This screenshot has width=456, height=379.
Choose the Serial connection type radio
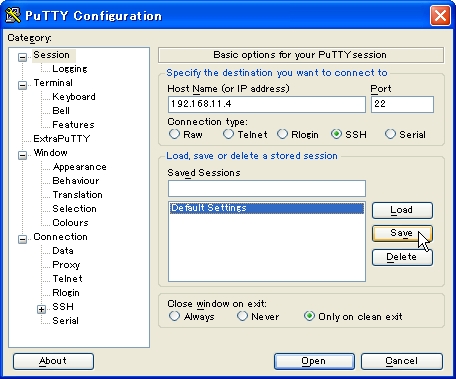point(390,134)
